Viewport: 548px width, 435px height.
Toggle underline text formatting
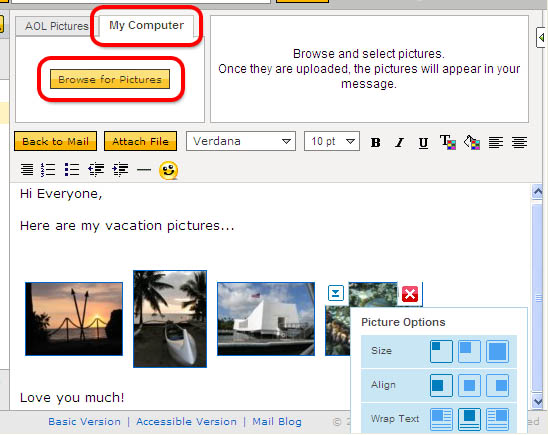click(x=423, y=143)
